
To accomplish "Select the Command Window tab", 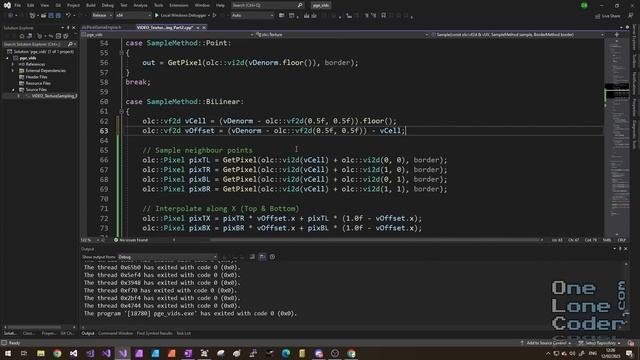I will click(x=116, y=333).
